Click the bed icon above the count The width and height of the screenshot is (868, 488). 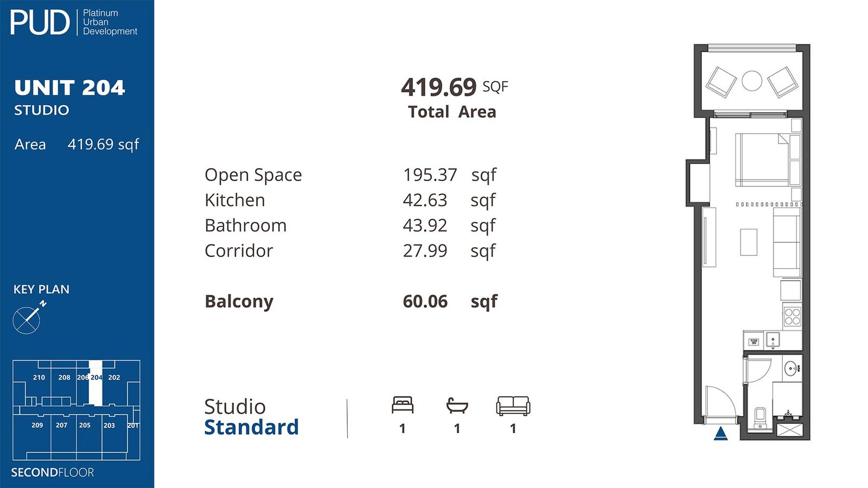(x=403, y=405)
